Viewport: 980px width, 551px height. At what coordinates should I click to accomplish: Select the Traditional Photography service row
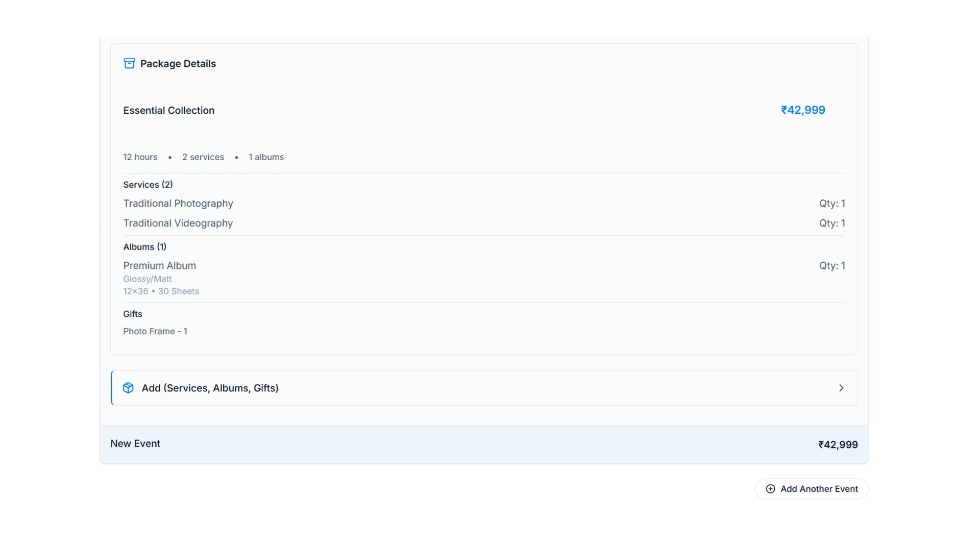484,204
